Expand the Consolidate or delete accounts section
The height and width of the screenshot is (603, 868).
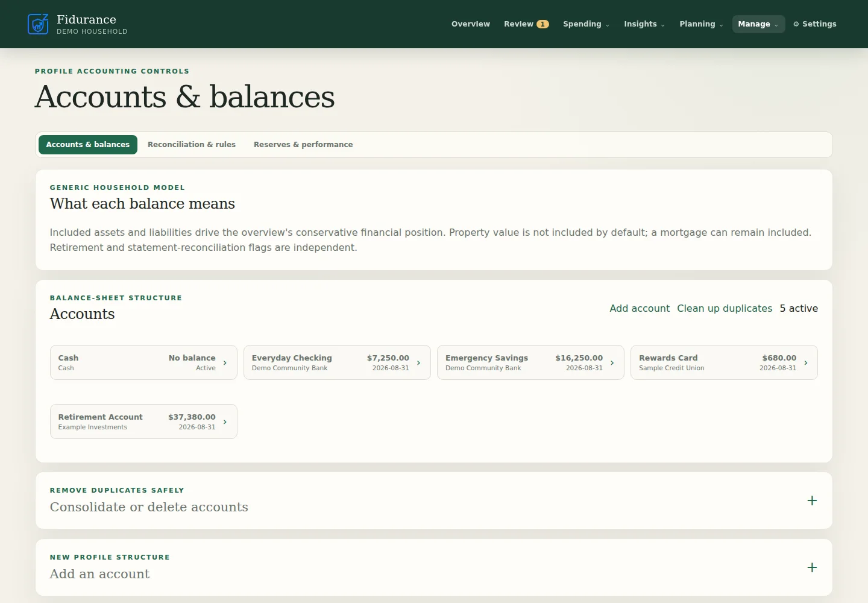(x=812, y=500)
